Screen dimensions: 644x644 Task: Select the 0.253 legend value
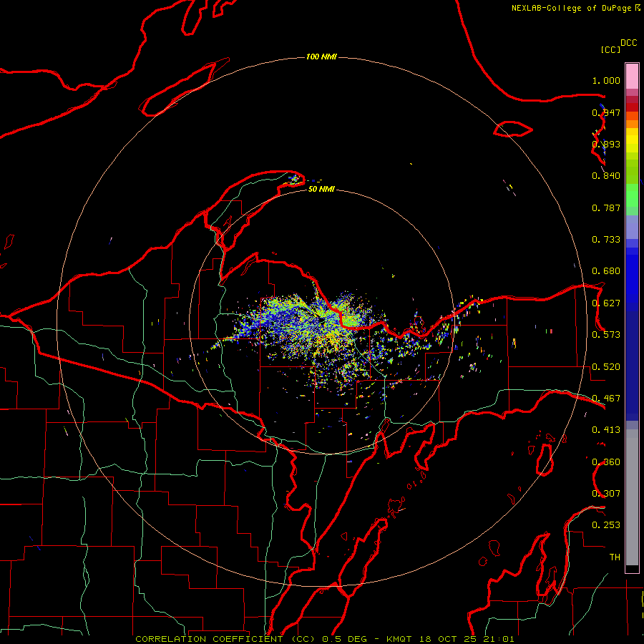click(606, 525)
